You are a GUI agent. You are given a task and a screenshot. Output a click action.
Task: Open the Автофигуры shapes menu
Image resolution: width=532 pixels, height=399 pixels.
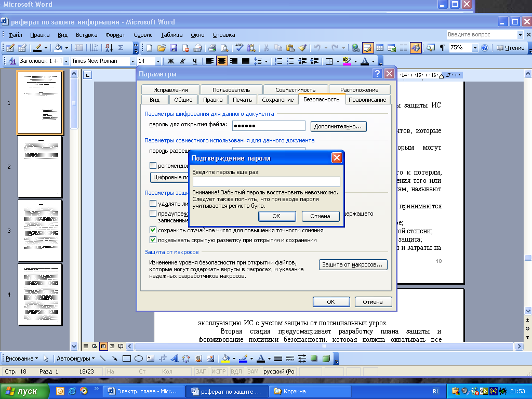tap(75, 358)
